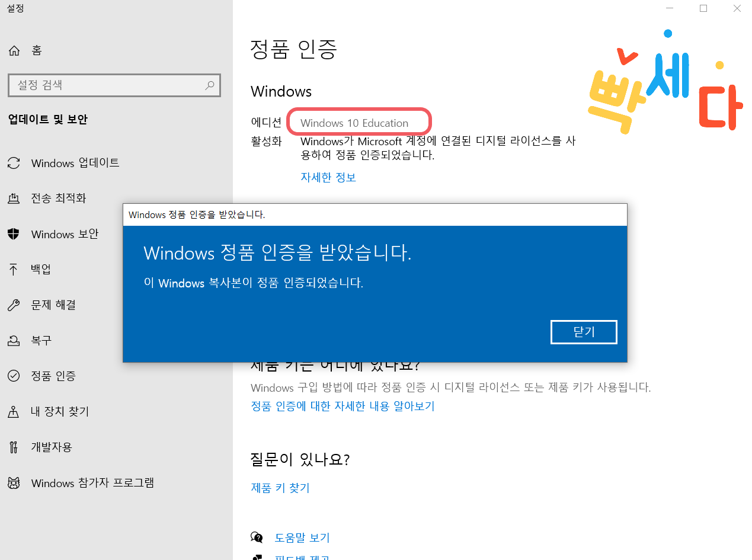Click the 질문이 있나요? heading

[x=300, y=459]
